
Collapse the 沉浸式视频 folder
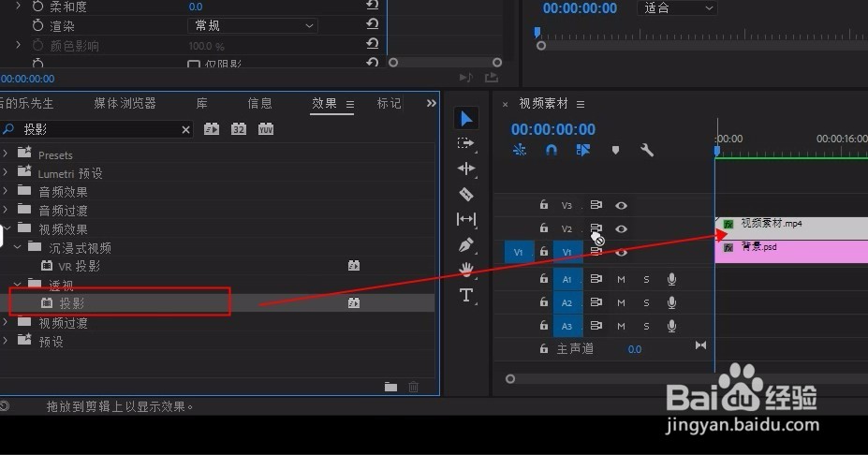coord(18,247)
